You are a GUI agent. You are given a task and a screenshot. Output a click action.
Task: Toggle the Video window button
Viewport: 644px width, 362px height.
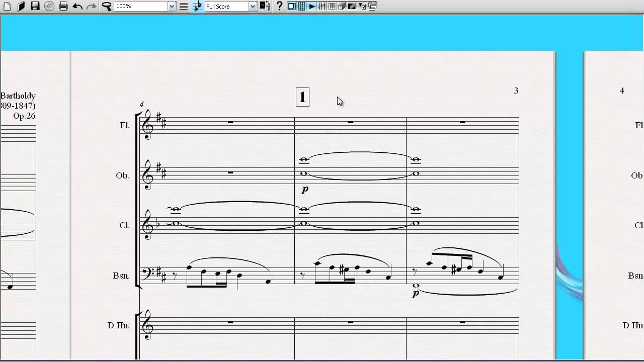coord(352,6)
